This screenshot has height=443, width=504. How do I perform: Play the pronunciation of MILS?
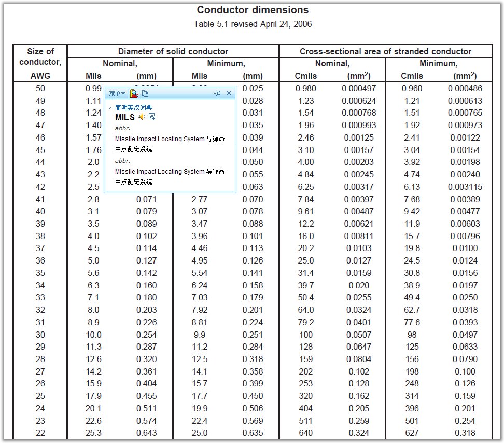pyautogui.click(x=142, y=117)
